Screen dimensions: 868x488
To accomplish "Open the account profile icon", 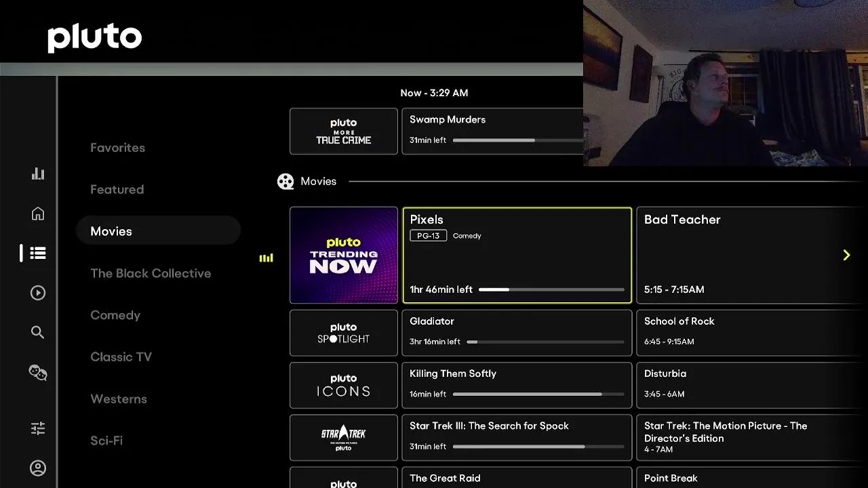I will 38,468.
